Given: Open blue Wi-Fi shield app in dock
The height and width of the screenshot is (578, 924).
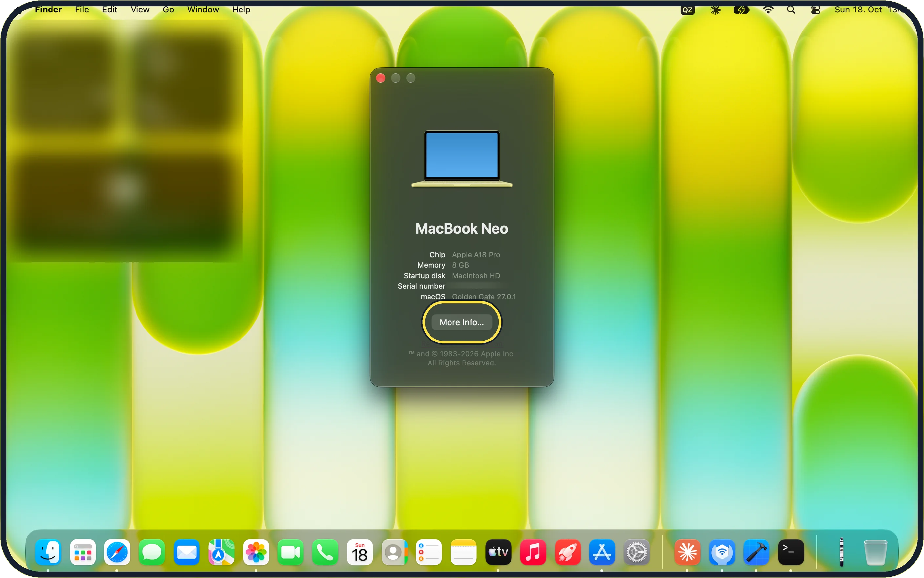Looking at the screenshot, I should 722,552.
